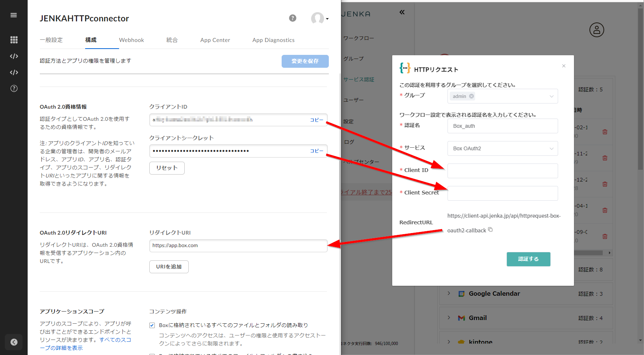
Task: Click the 変更を保存 button
Action: [x=305, y=61]
